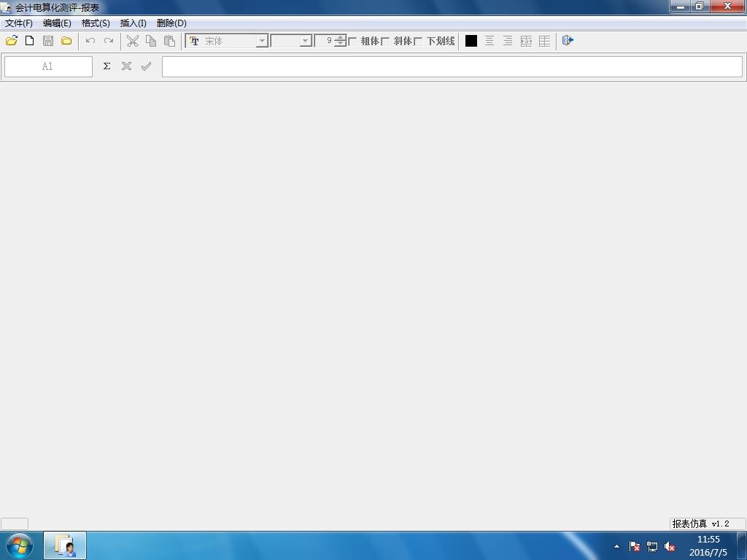747x560 pixels.
Task: Click the font size 9 field
Action: [325, 41]
